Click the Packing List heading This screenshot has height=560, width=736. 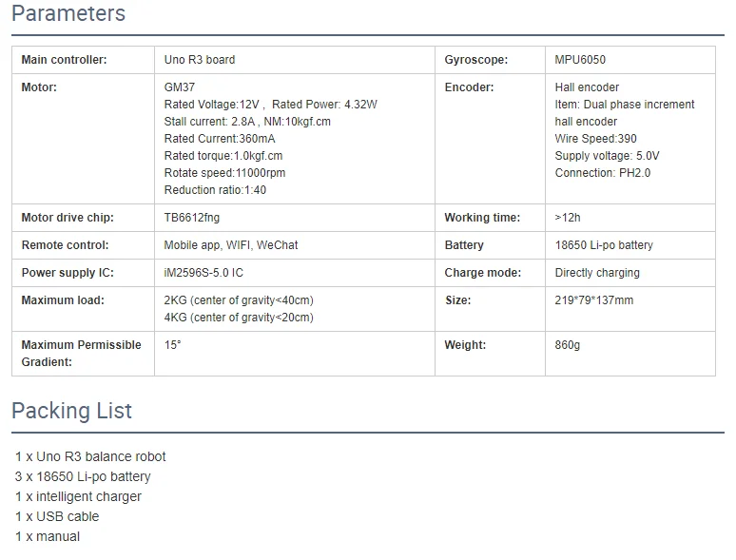point(72,411)
